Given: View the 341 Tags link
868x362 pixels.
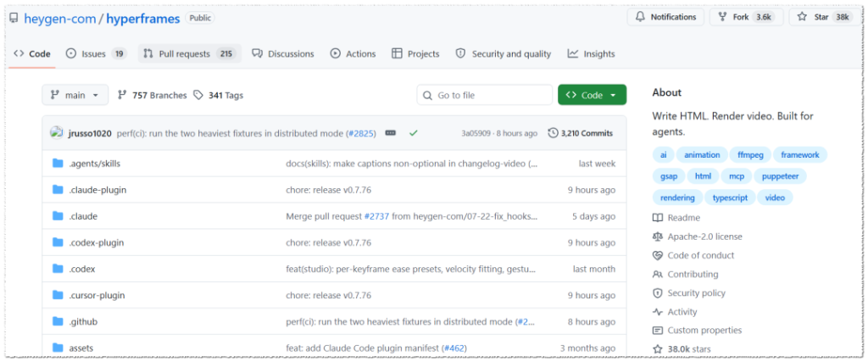Looking at the screenshot, I should (218, 95).
